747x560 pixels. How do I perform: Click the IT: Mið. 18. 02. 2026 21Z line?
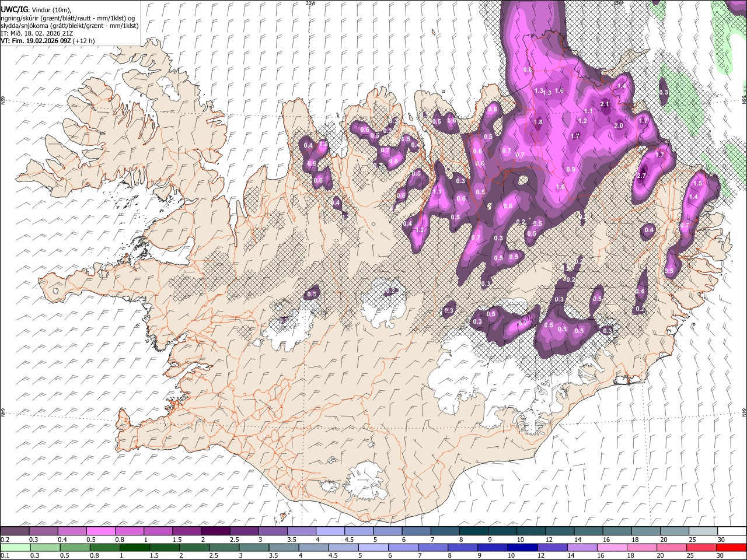pyautogui.click(x=37, y=33)
